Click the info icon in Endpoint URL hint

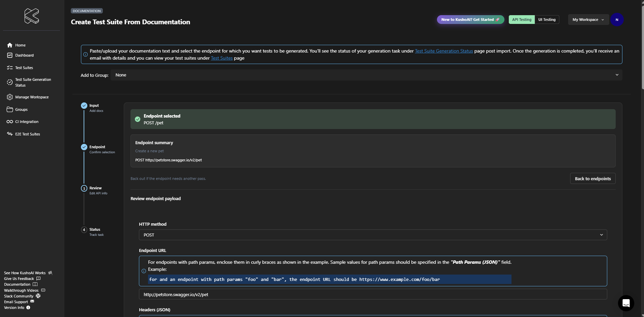pos(144,271)
